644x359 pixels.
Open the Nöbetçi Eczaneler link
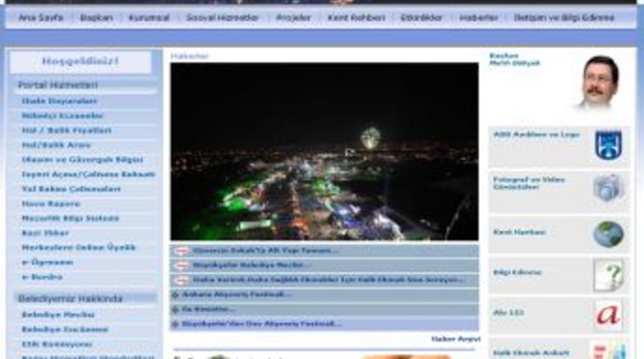pyautogui.click(x=62, y=116)
